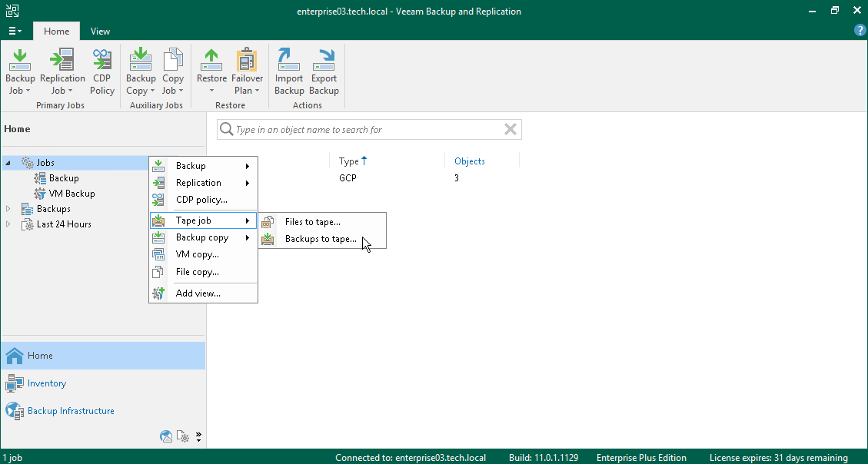
Task: Select the Backup job tree item
Action: click(x=64, y=178)
